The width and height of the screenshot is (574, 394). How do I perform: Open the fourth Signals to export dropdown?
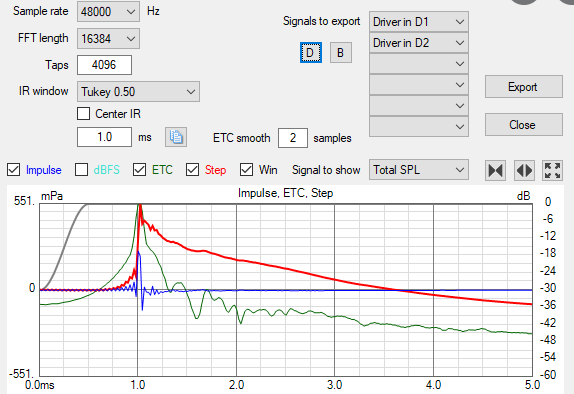pyautogui.click(x=419, y=85)
